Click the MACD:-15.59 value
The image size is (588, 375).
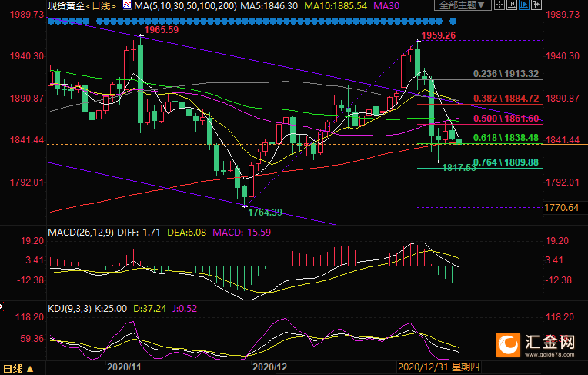click(242, 233)
